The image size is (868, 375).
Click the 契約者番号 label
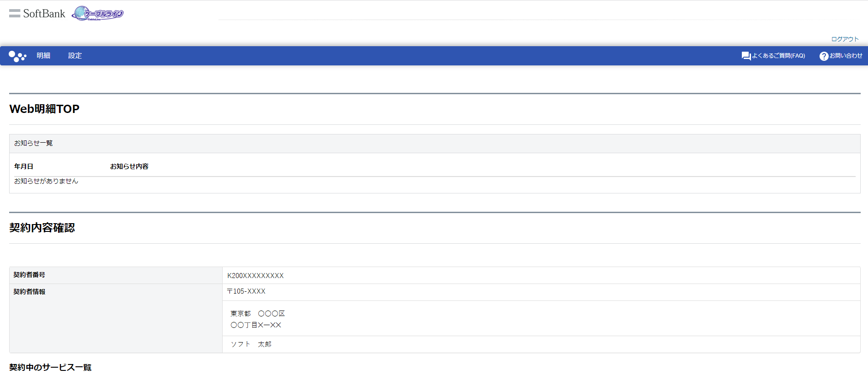click(x=29, y=275)
